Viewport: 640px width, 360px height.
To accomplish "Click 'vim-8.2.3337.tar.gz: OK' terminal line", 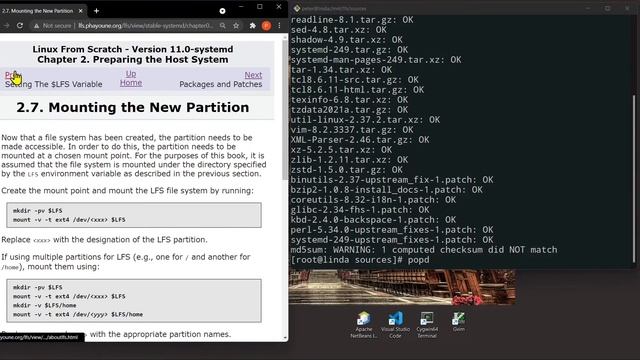I will (x=352, y=130).
